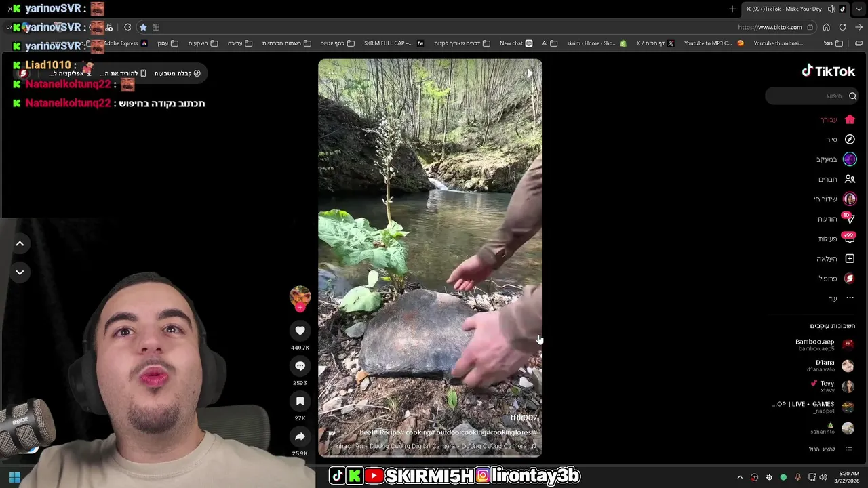Open Explore compass icon
Screen dimensions: 868x488
tap(850, 139)
